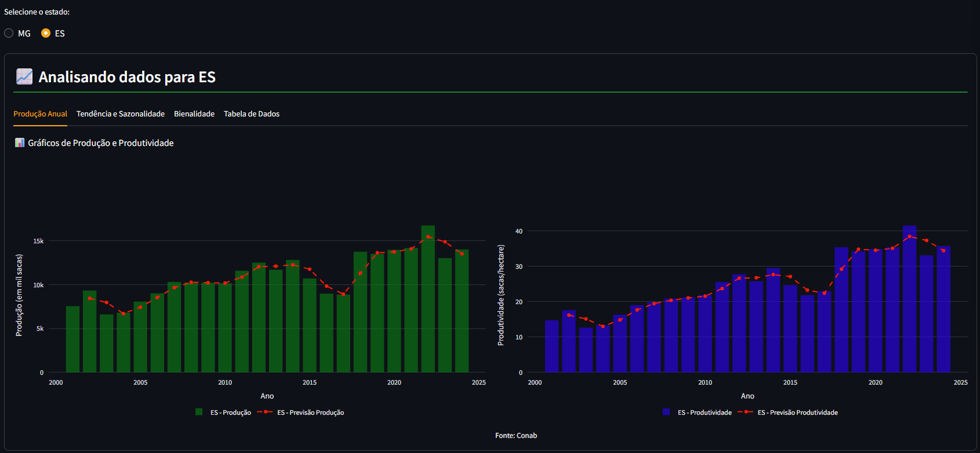Click the tallest blue bar in productivity chart
The image size is (980, 453).
(909, 301)
